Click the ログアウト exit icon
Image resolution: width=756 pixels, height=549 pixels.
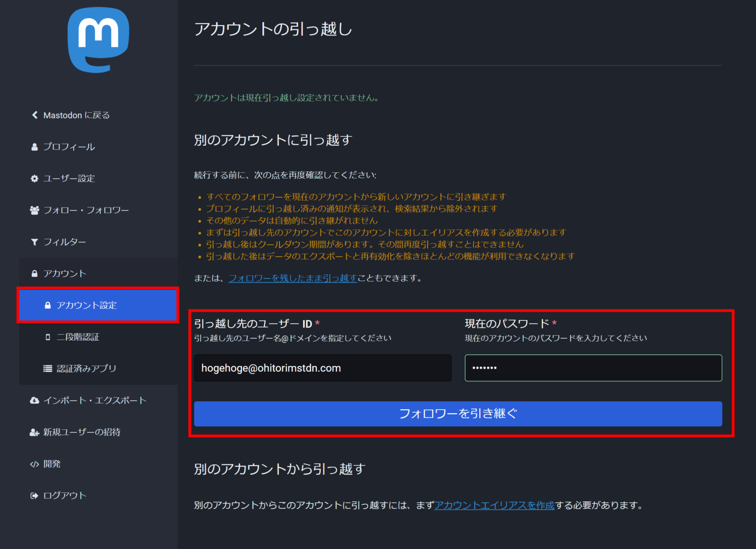[34, 495]
